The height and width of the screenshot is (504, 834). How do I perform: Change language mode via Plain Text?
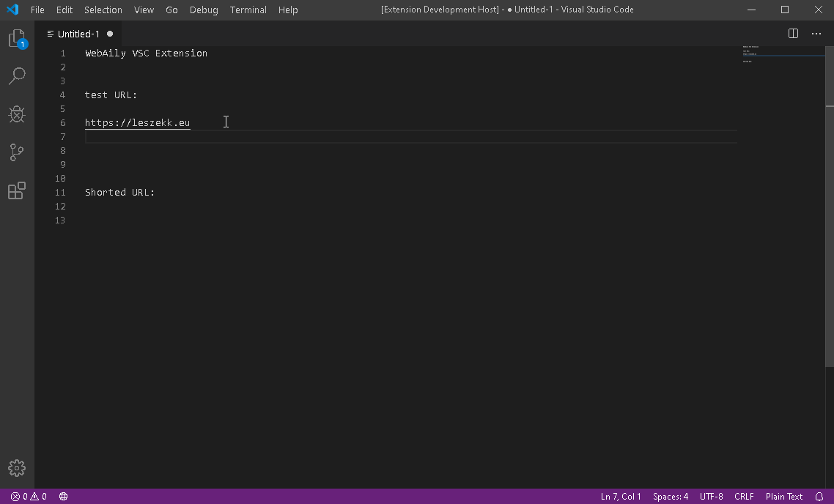[784, 497]
